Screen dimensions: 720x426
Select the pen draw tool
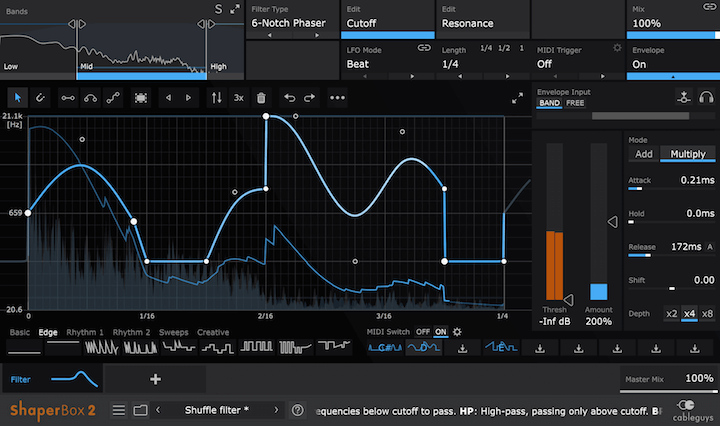click(40, 98)
